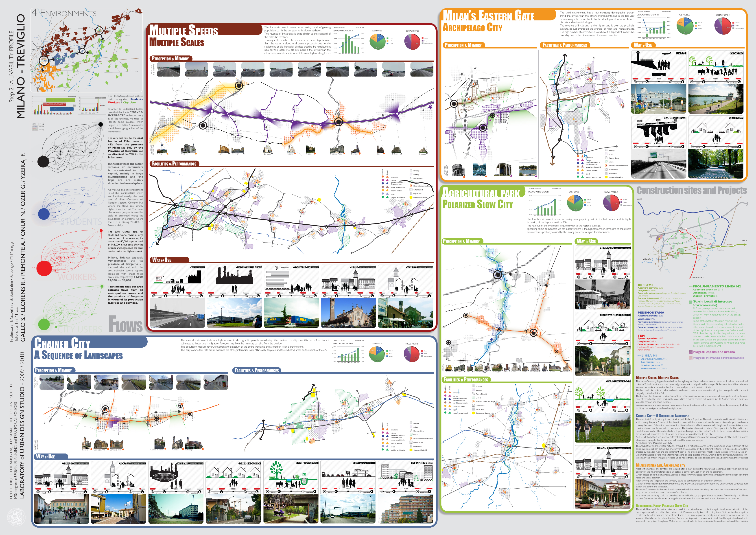Click the PEDEMONTANA project heading
The width and height of the screenshot is (756, 535).
click(651, 312)
